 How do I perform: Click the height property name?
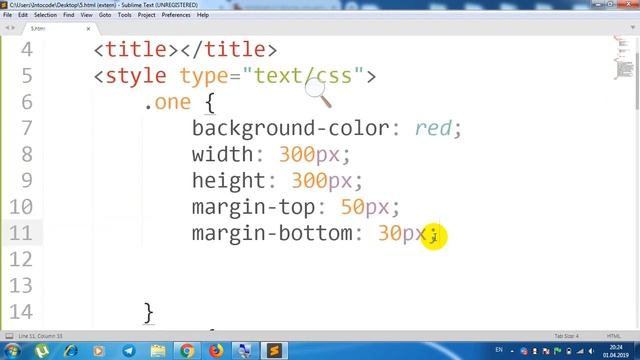[229, 180]
